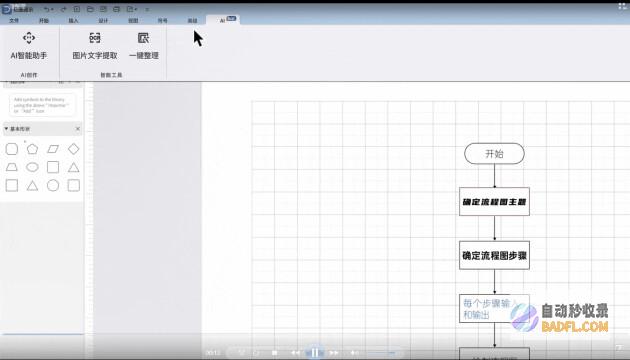Screen dimensions: 630x360
Task: Switch to the 设计 ribbon tab
Action: (x=103, y=20)
